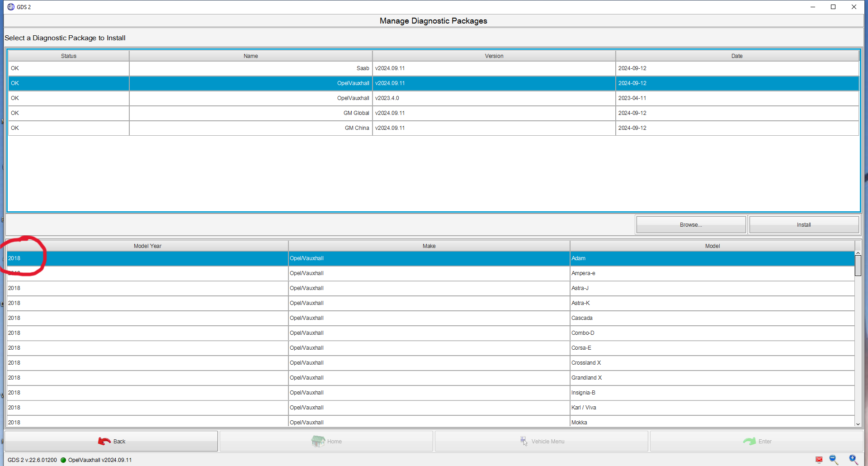The width and height of the screenshot is (868, 466).
Task: Click the OpelVauxhall v2024.09.11 status bar text
Action: (100, 460)
